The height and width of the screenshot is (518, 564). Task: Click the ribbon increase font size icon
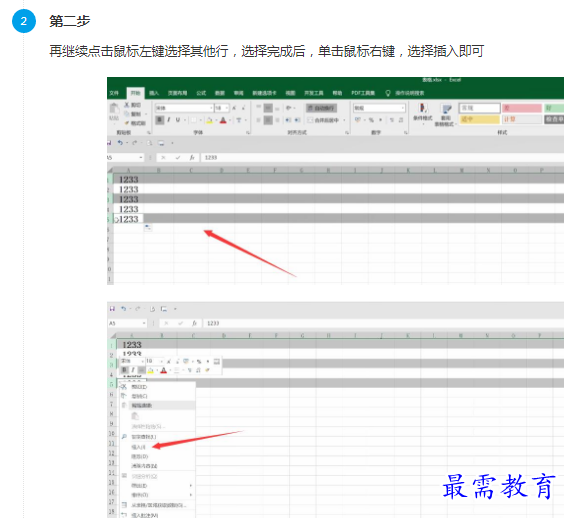coord(234,108)
